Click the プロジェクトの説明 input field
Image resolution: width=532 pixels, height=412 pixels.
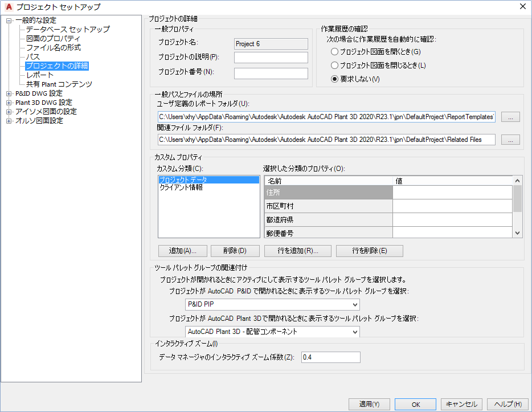click(271, 58)
